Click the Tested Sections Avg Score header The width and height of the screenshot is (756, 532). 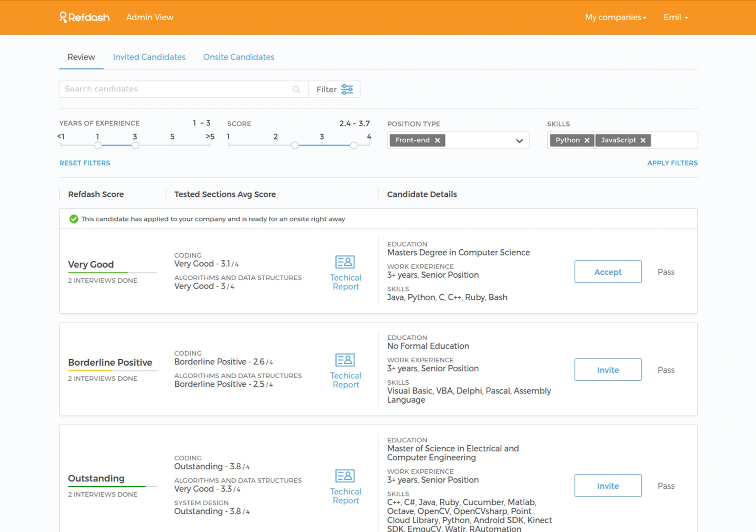point(225,194)
